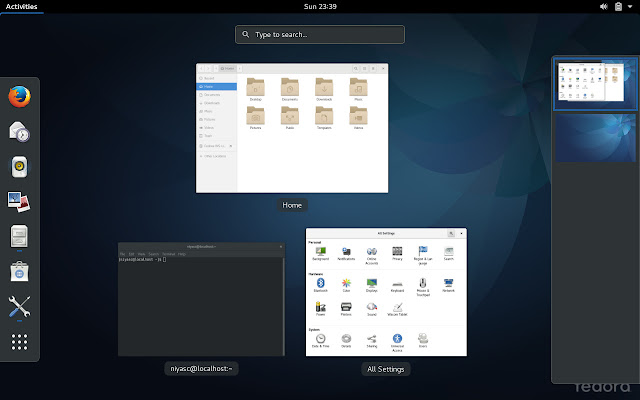Click the Activities button
The width and height of the screenshot is (640, 400).
(21, 7)
